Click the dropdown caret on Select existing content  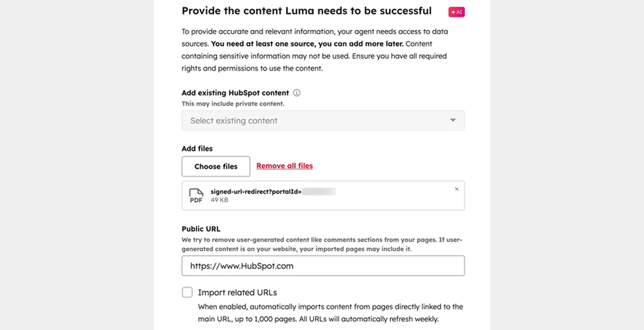tap(452, 121)
